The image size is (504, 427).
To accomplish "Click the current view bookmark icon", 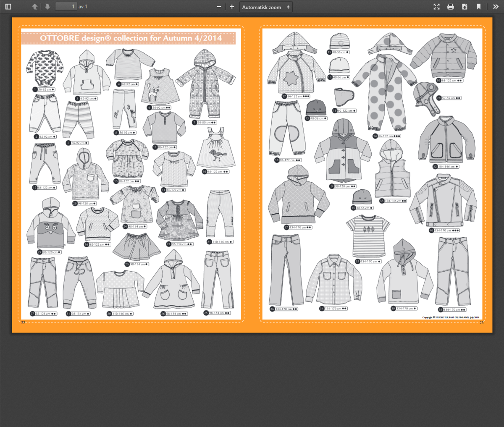I will [478, 7].
